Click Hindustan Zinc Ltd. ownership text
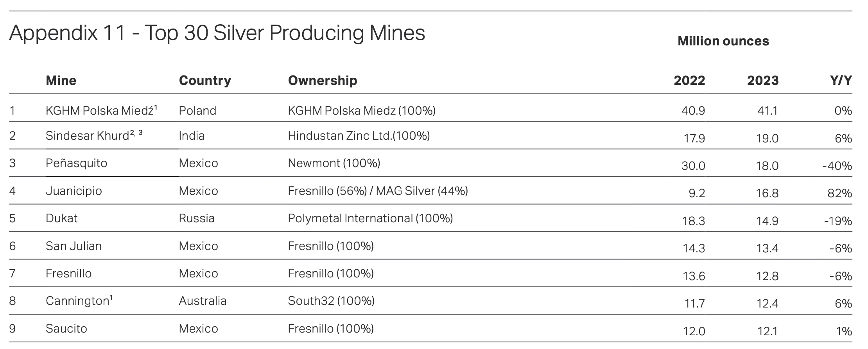868x349 pixels. pyautogui.click(x=359, y=135)
